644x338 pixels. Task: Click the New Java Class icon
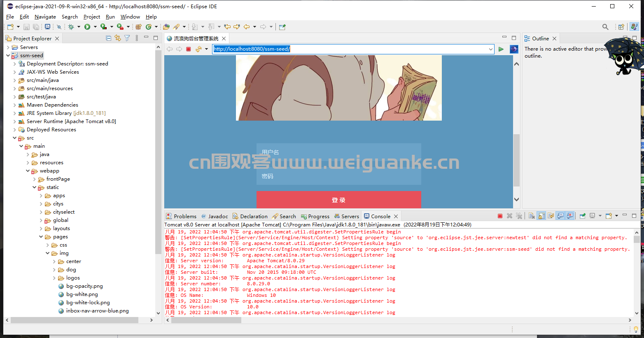[x=149, y=27]
